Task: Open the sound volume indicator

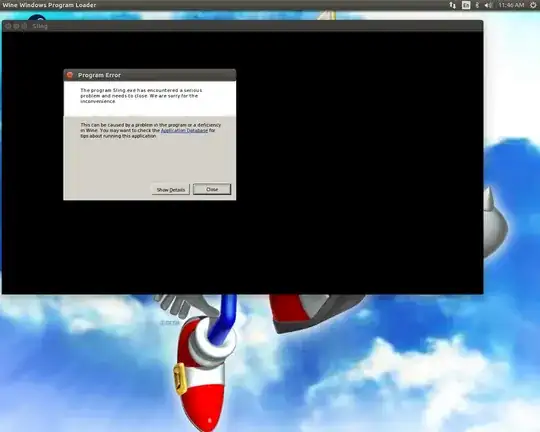Action: [488, 5]
